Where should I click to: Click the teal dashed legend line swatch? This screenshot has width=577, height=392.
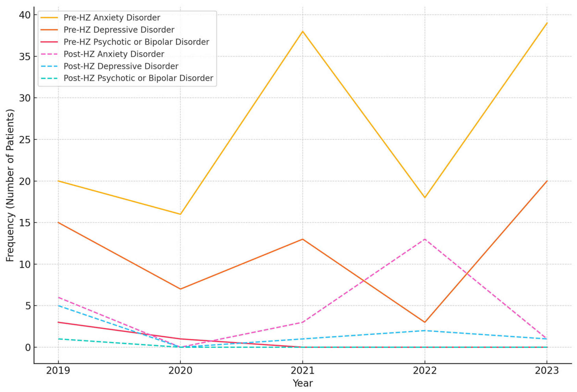(49, 78)
